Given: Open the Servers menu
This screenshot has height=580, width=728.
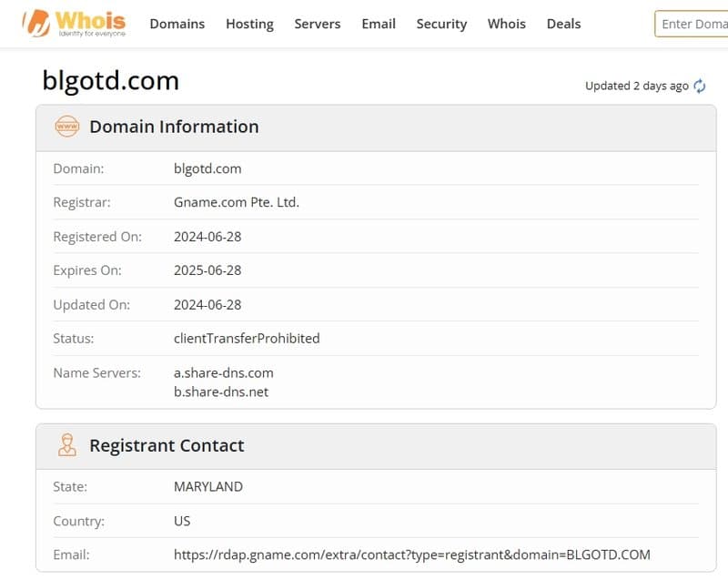Looking at the screenshot, I should [318, 24].
